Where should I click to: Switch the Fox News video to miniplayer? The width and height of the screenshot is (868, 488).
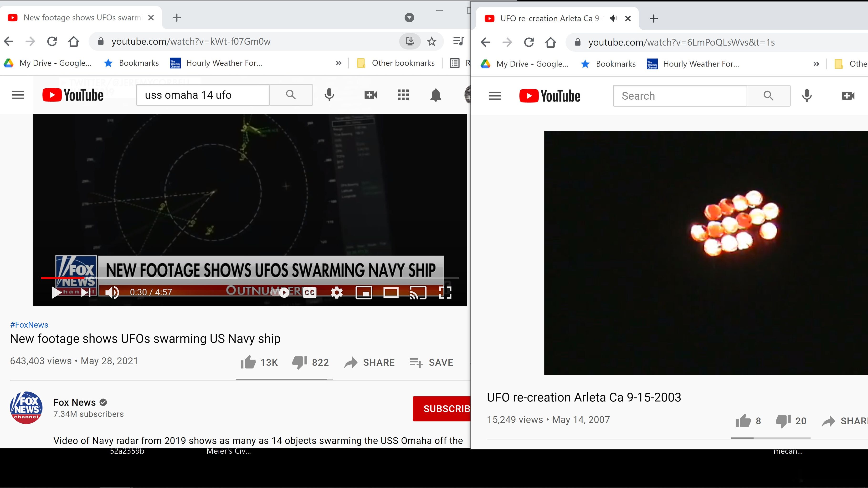(364, 292)
